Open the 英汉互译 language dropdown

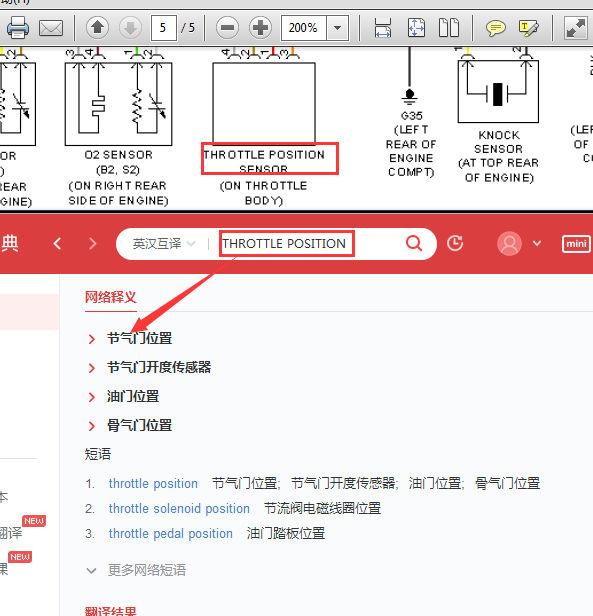tap(163, 244)
